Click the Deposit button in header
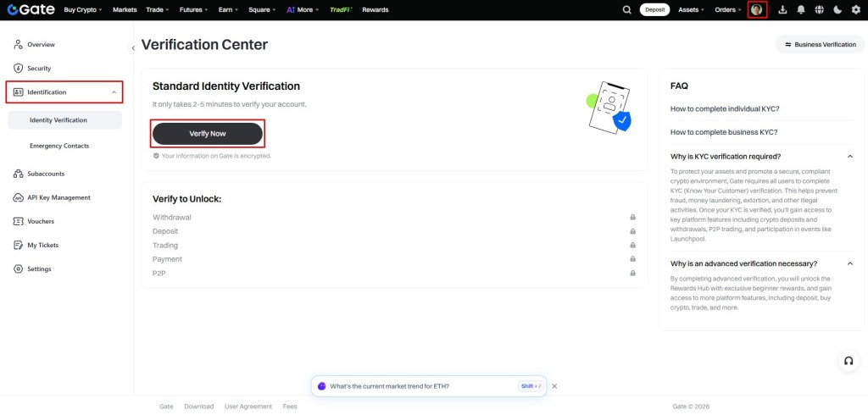The height and width of the screenshot is (415, 868). [655, 9]
